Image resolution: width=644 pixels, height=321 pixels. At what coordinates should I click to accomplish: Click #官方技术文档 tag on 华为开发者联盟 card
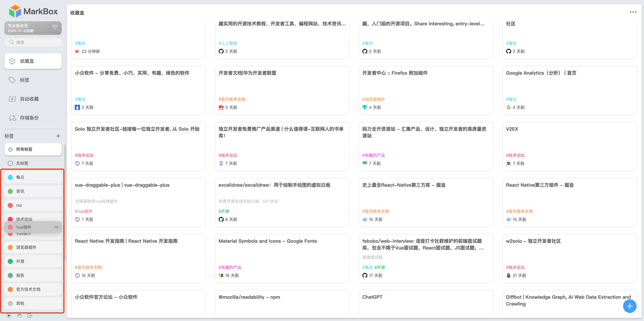pyautogui.click(x=232, y=99)
